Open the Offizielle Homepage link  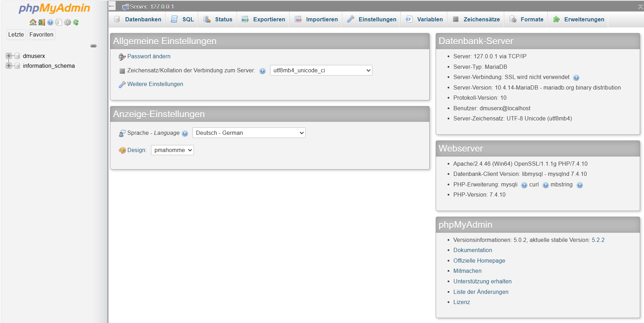pyautogui.click(x=479, y=261)
